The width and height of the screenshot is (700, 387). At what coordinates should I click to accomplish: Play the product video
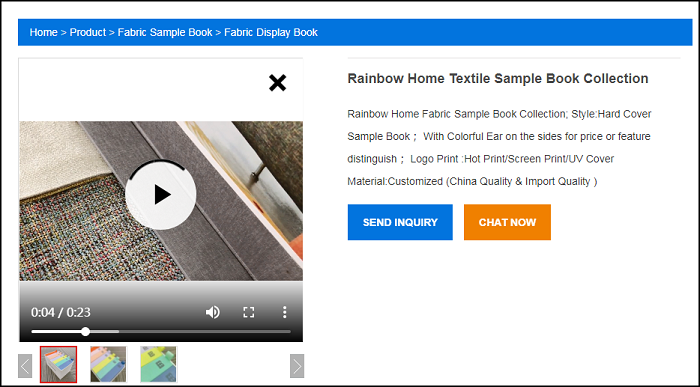(x=161, y=195)
